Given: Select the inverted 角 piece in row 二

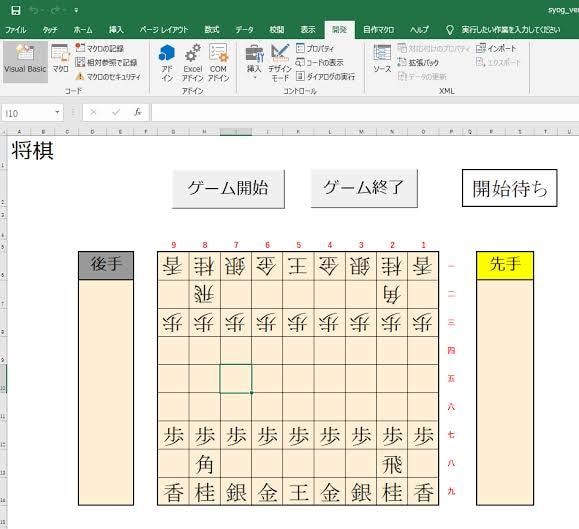Looking at the screenshot, I should 392,294.
